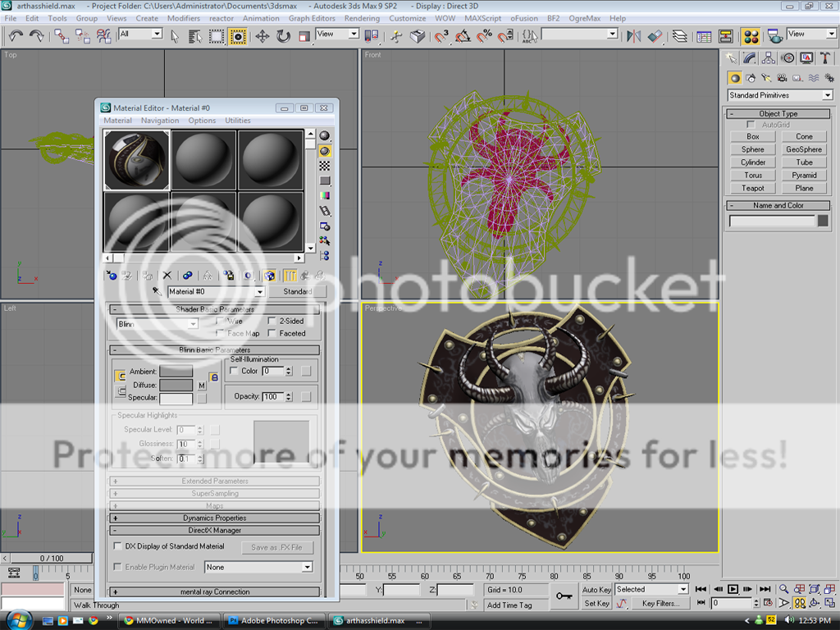
Task: Toggle the Angle Snap icon
Action: [463, 36]
